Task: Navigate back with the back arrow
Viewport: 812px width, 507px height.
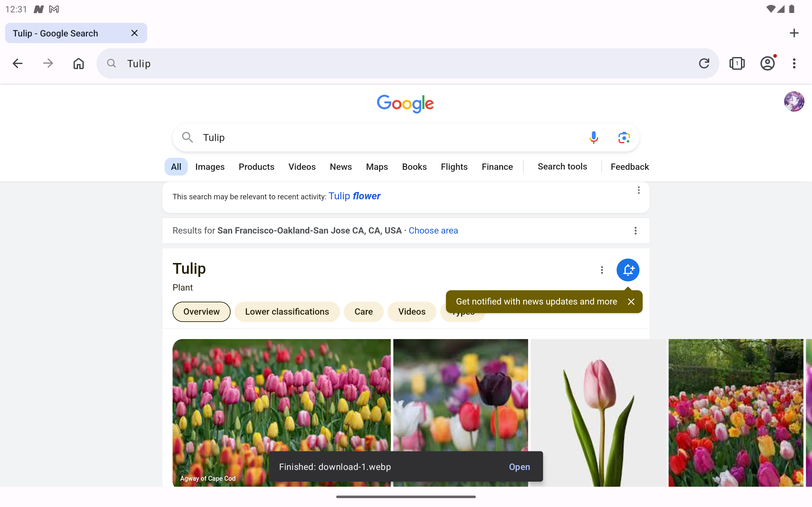Action: click(17, 63)
